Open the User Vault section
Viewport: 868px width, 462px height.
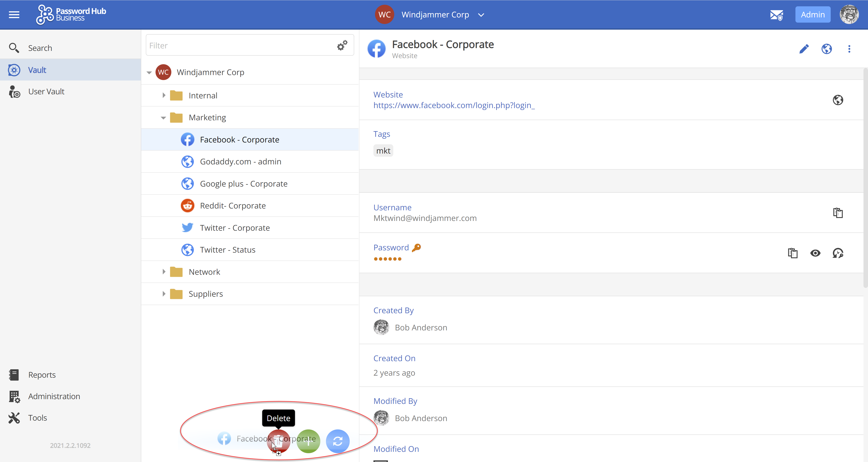46,91
